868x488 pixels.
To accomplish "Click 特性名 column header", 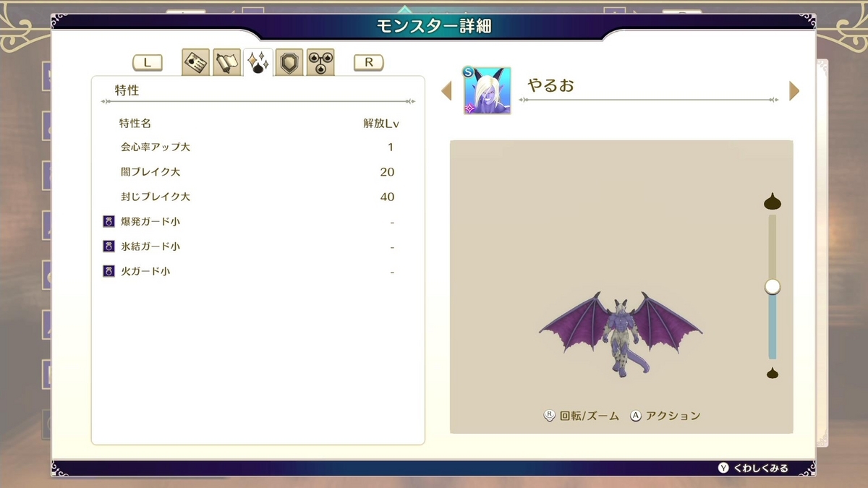I will coord(135,124).
